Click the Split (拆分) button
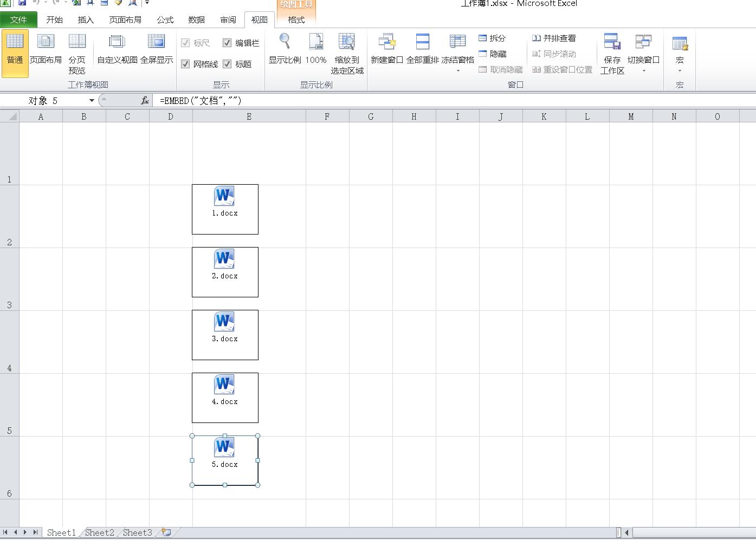 492,38
